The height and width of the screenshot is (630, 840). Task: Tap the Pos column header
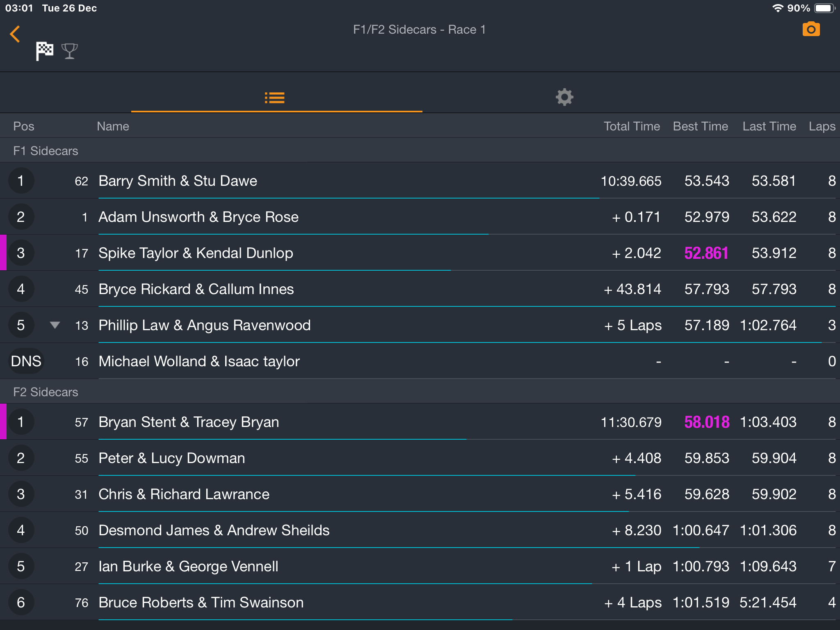pos(24,126)
